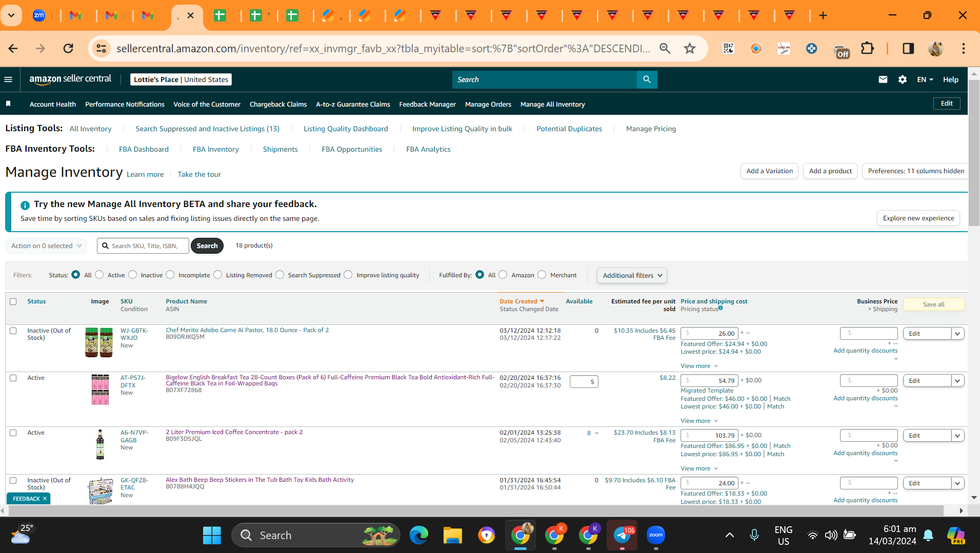
Task: Open the messages envelope icon
Action: pyautogui.click(x=883, y=79)
